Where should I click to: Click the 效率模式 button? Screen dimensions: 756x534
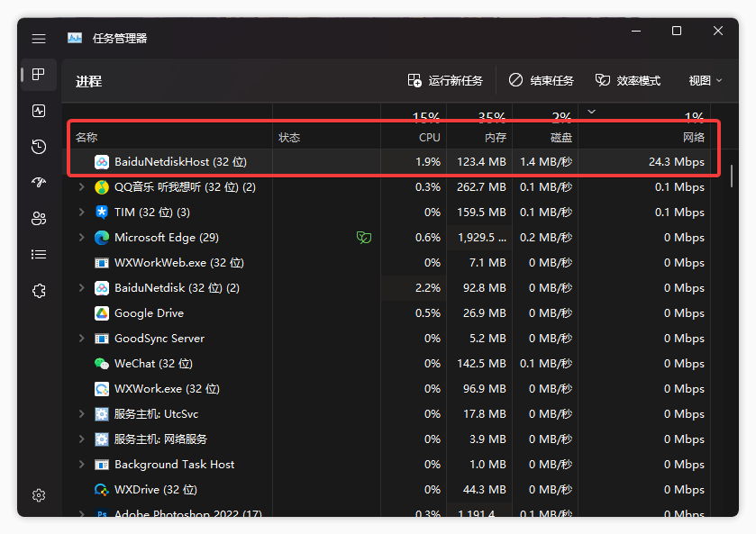(x=628, y=80)
